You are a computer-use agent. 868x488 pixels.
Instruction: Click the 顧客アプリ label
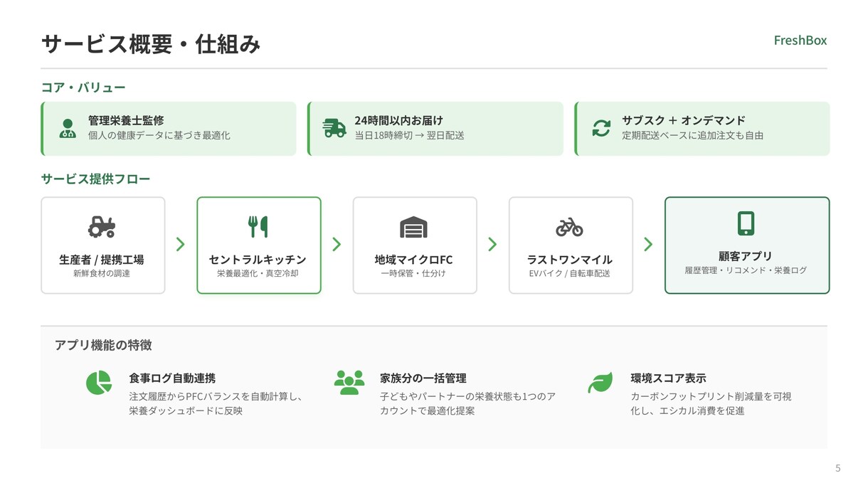[x=746, y=256]
